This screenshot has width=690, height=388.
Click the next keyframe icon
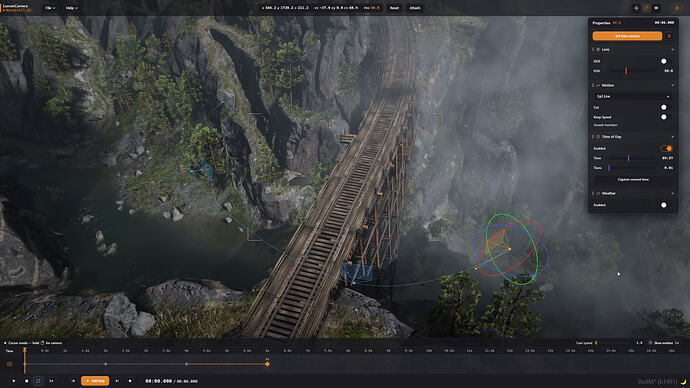[x=117, y=381]
